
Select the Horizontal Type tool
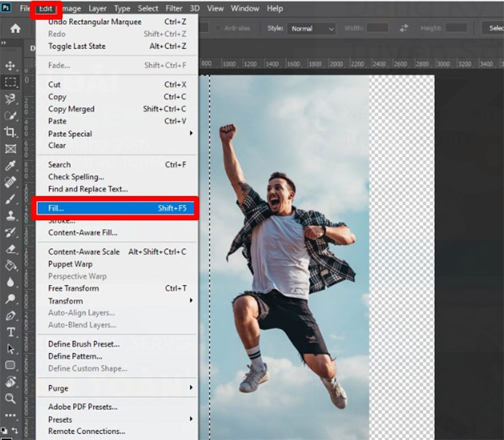[x=10, y=332]
